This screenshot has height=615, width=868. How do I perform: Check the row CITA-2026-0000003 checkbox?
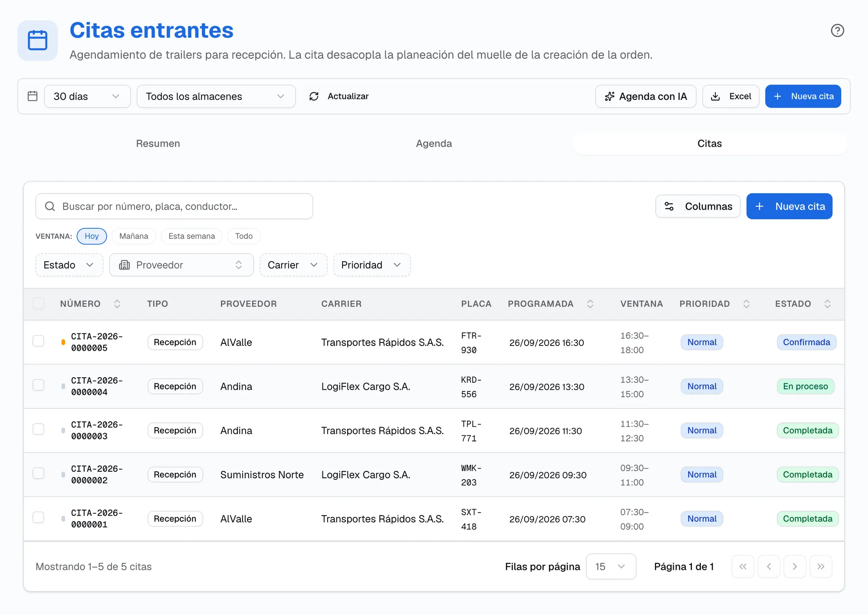[x=39, y=429]
